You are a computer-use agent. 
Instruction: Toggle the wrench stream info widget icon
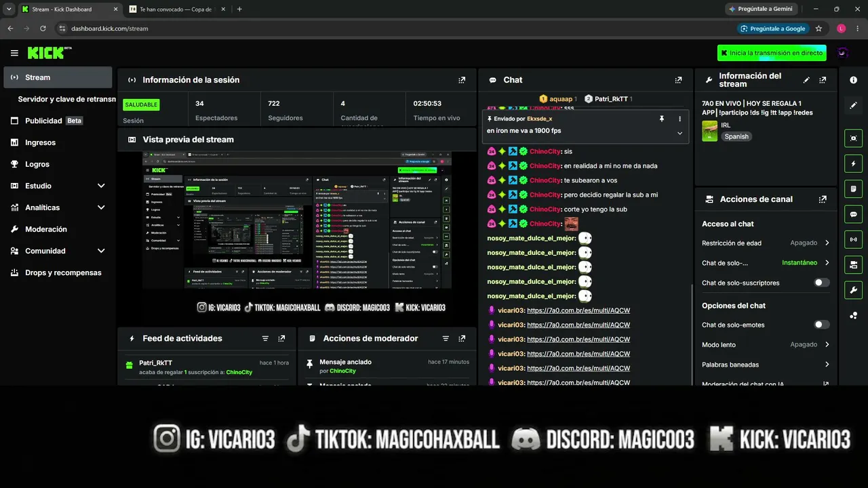click(x=853, y=290)
